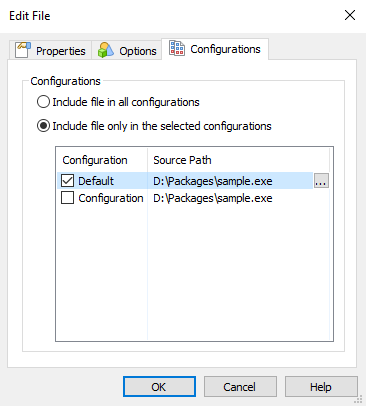Image resolution: width=366 pixels, height=406 pixels.
Task: Close the Edit File dialog
Action: click(350, 15)
